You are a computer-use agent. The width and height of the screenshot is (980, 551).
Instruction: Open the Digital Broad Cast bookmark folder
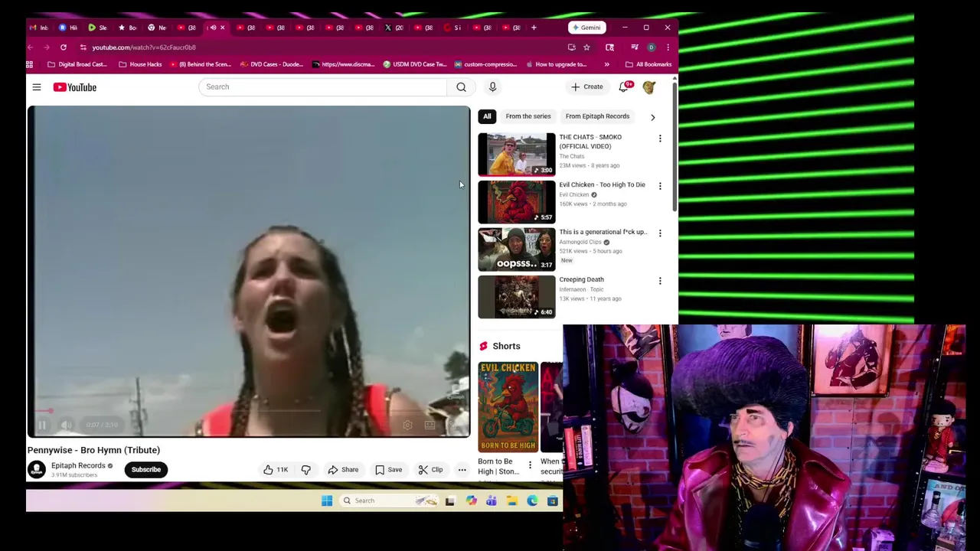(x=77, y=64)
